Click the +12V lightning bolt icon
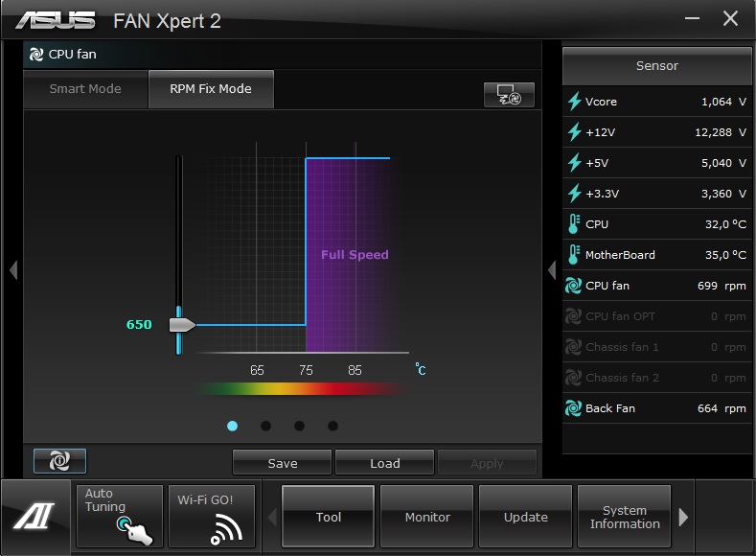The width and height of the screenshot is (756, 556). 574,132
